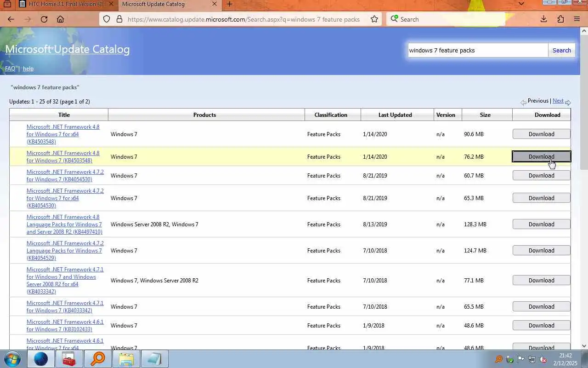Close the Microsoft Update Catalog tab

point(214,4)
